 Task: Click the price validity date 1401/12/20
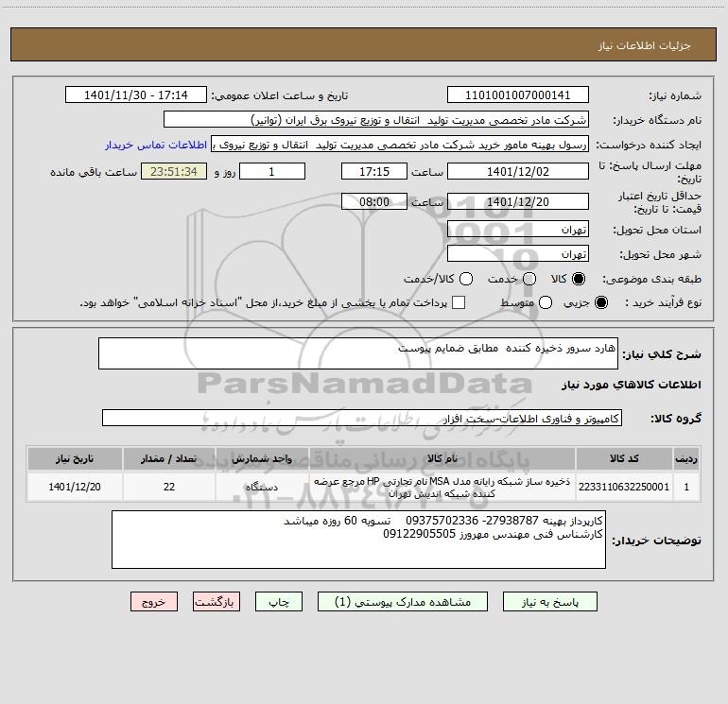pyautogui.click(x=518, y=202)
